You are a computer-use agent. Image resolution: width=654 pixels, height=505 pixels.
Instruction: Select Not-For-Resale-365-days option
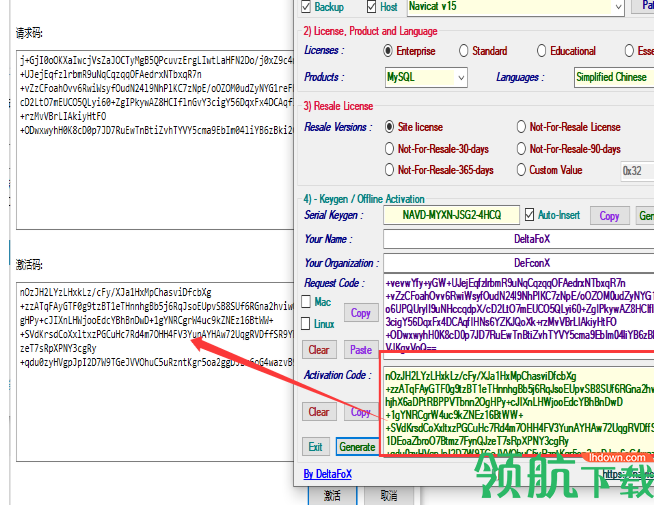(389, 170)
